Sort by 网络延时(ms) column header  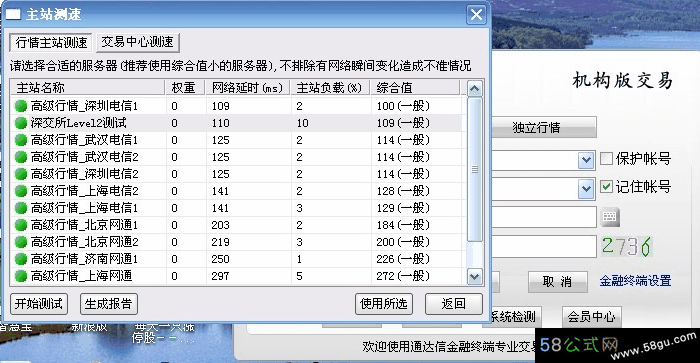(248, 88)
